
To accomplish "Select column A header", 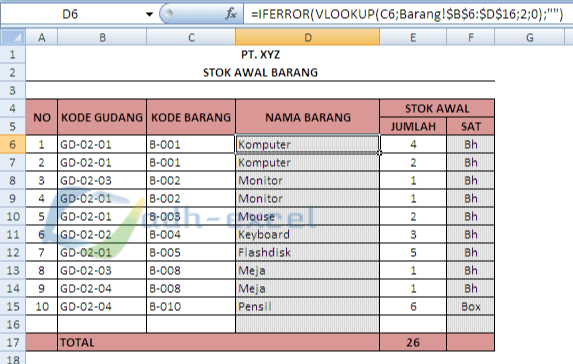I will [41, 37].
